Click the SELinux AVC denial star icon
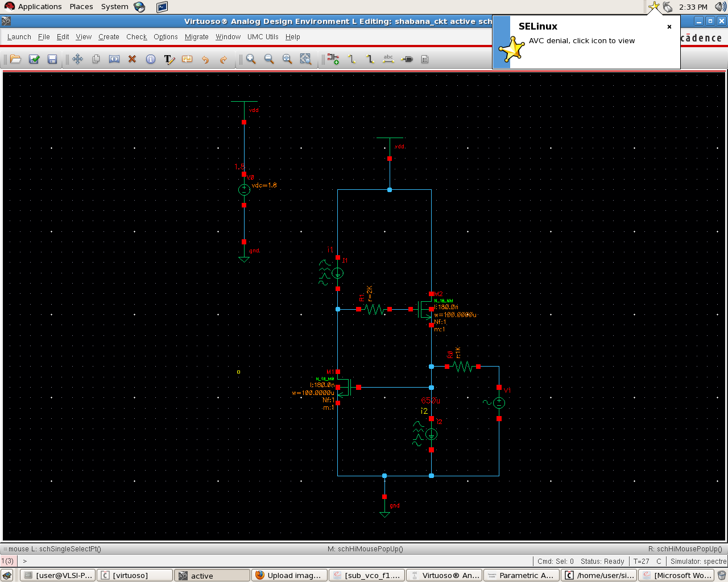This screenshot has height=582, width=728. pos(511,49)
